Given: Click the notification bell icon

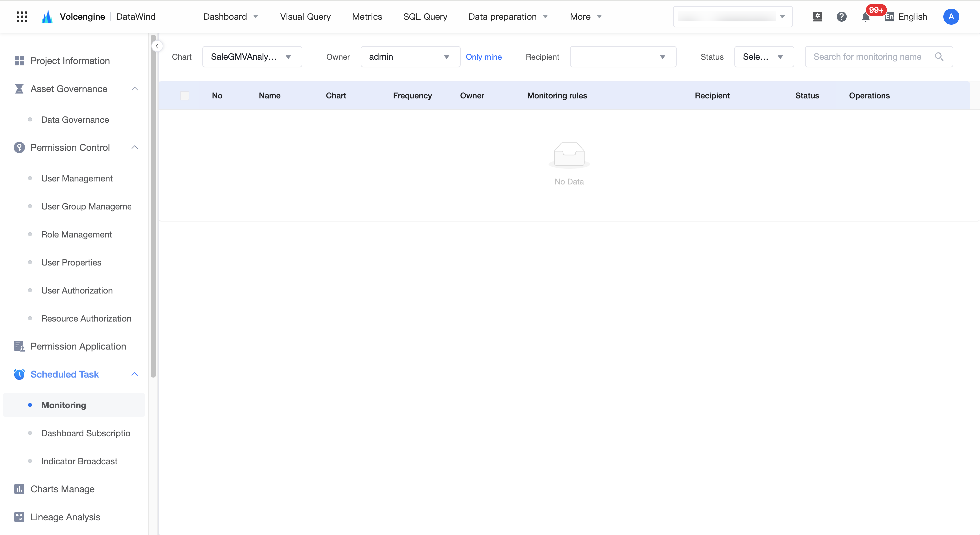Looking at the screenshot, I should (865, 17).
